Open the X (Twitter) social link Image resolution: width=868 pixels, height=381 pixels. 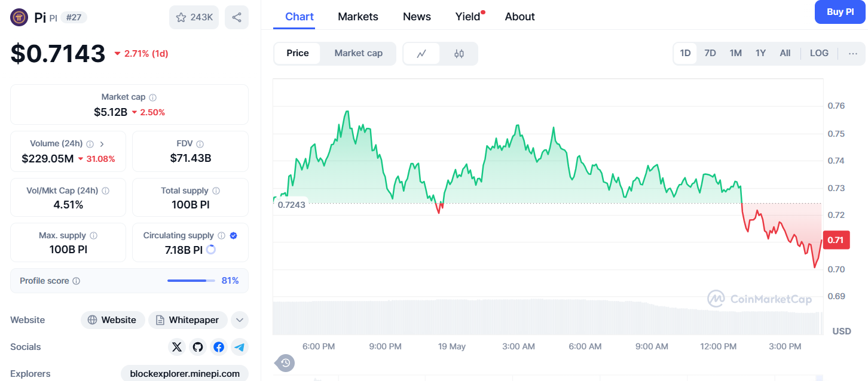coord(177,347)
